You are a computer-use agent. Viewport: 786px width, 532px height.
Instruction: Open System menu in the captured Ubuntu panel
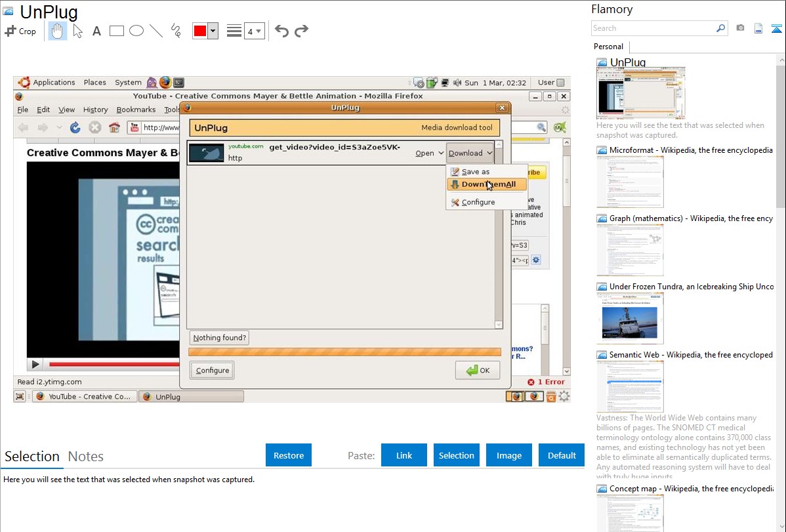click(128, 82)
